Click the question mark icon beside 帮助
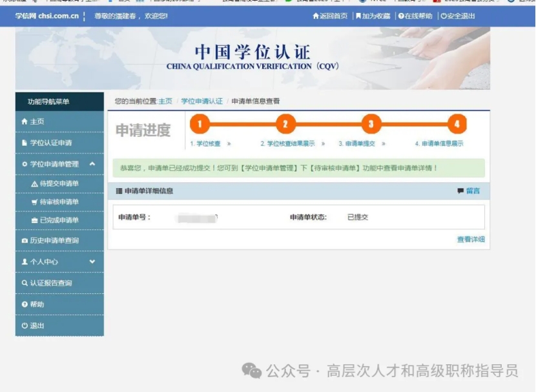This screenshot has height=392, width=536. tap(25, 304)
